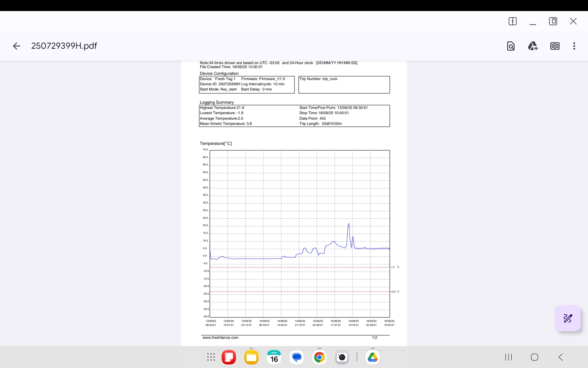Tap the purple pen annotate button
Image resolution: width=588 pixels, height=368 pixels.
coord(567,318)
